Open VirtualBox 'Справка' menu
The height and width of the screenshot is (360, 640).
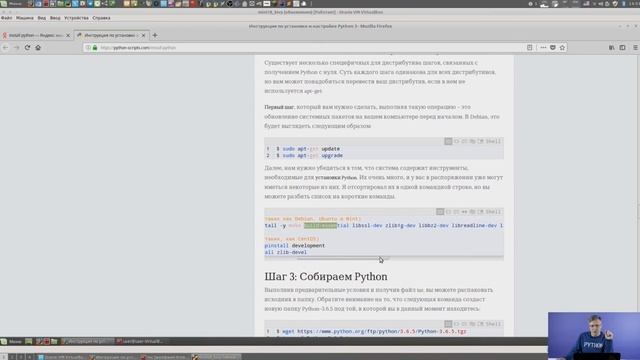point(101,18)
